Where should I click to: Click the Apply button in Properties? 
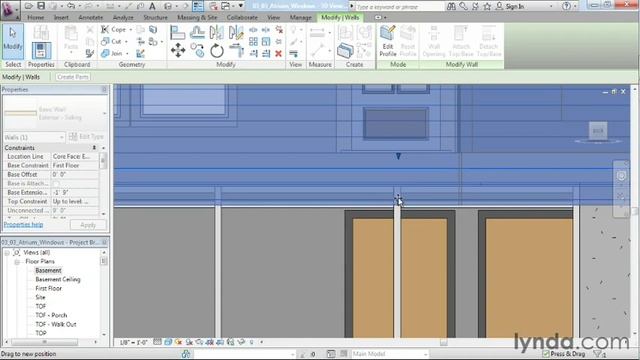pos(88,225)
